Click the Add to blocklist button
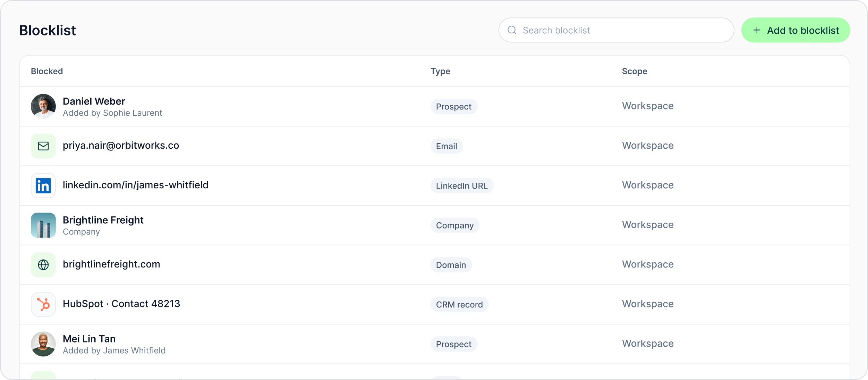Viewport: 868px width, 380px height. [x=795, y=30]
